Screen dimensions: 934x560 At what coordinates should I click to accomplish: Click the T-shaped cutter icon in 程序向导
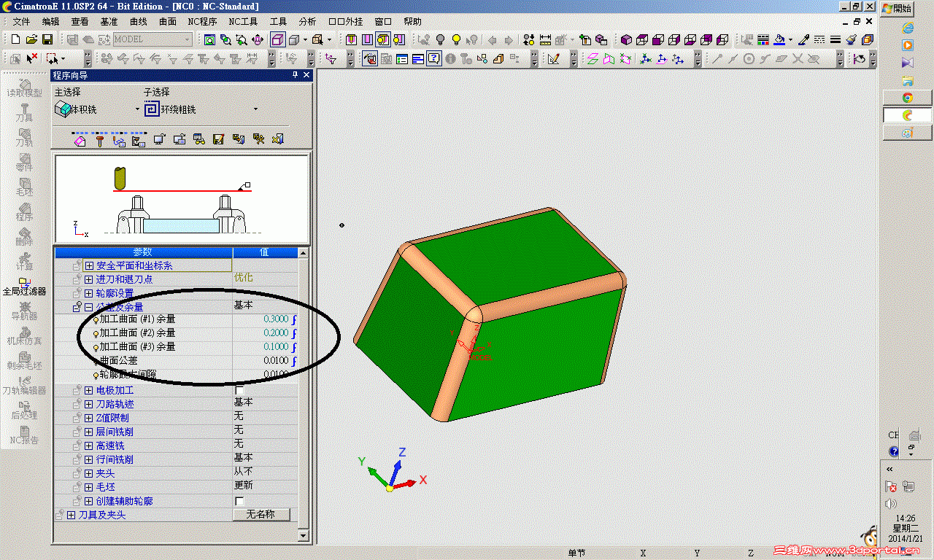(100, 140)
